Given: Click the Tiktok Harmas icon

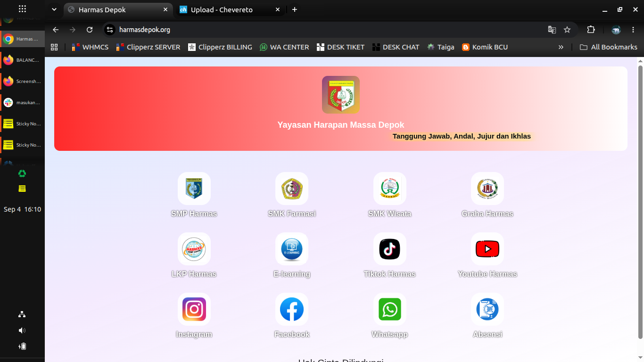Looking at the screenshot, I should pos(390,249).
